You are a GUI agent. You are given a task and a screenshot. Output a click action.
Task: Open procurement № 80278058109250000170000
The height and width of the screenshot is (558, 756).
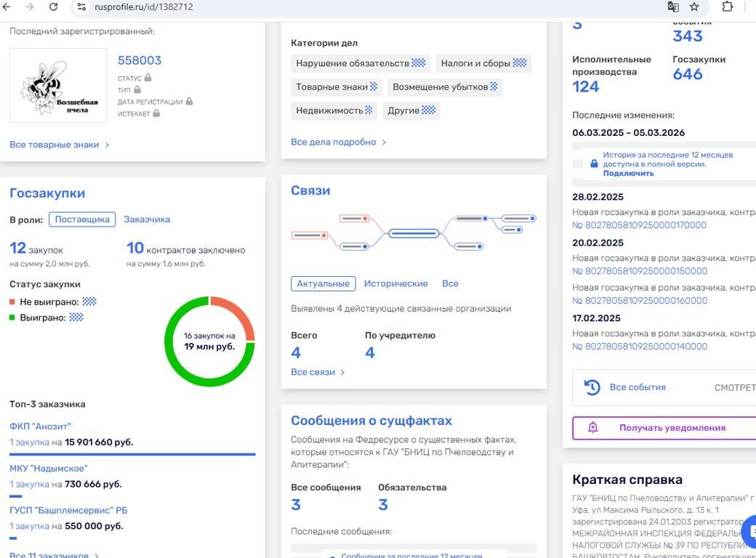coord(639,225)
